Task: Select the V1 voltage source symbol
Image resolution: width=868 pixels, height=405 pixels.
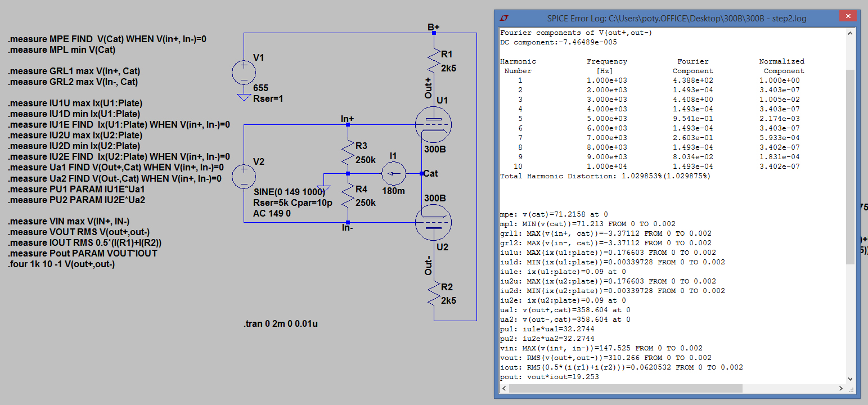Action: tap(244, 73)
